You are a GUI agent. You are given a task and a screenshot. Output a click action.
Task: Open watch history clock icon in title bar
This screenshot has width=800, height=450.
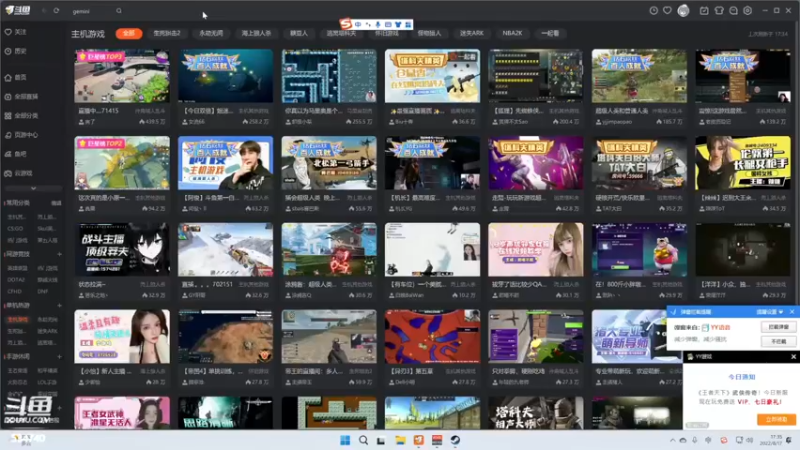654,11
